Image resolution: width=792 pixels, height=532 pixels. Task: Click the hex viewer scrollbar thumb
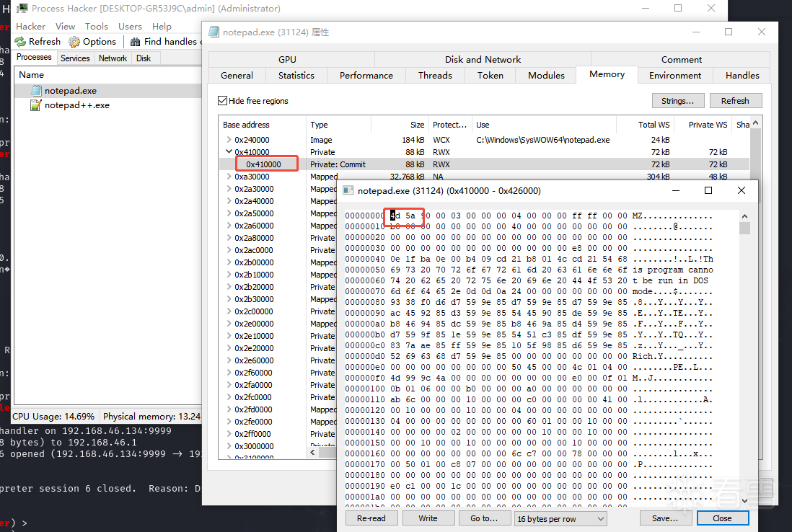coord(744,228)
